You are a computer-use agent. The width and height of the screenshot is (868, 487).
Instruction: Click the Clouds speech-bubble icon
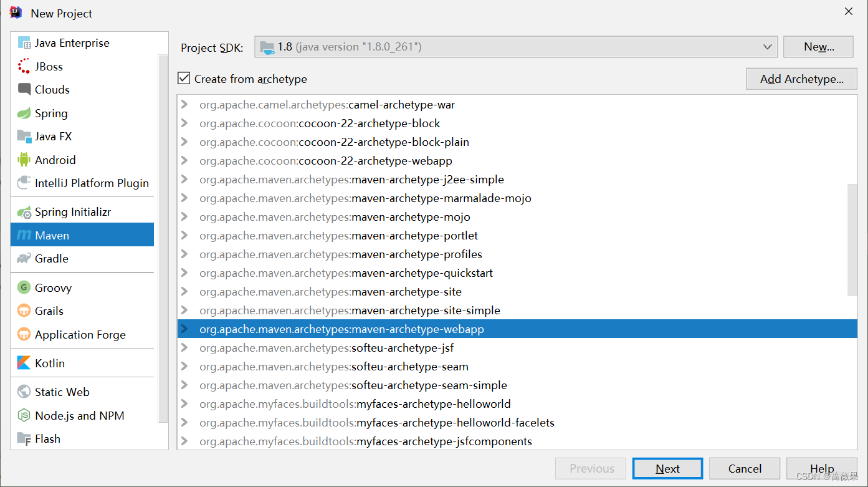(24, 90)
